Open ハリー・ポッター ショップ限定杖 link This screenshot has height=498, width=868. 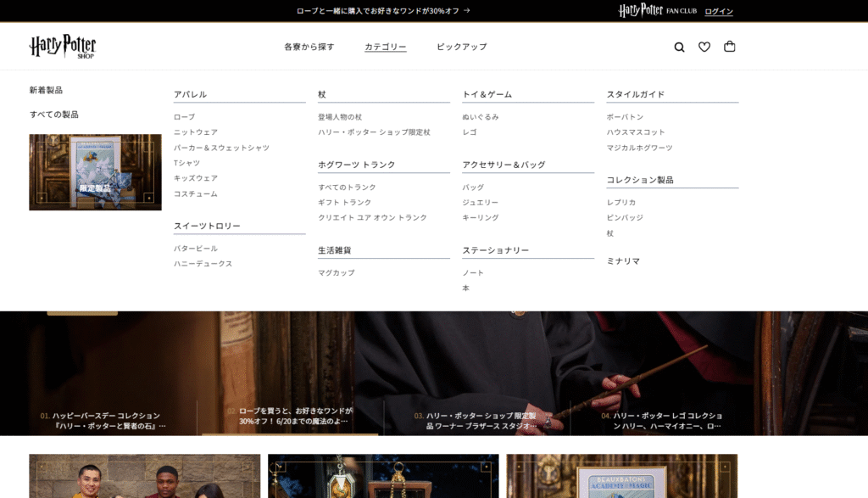point(374,132)
